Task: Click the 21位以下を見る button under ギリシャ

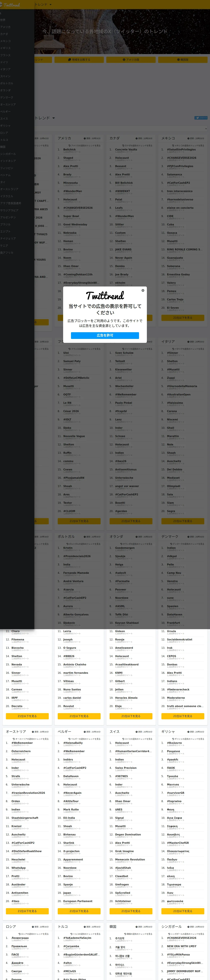Action: pos(183,911)
